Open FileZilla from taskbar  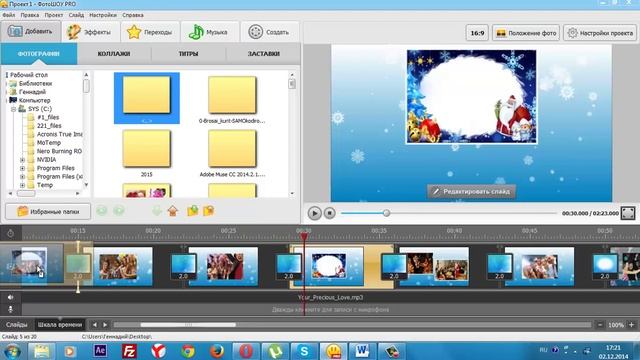pyautogui.click(x=129, y=351)
